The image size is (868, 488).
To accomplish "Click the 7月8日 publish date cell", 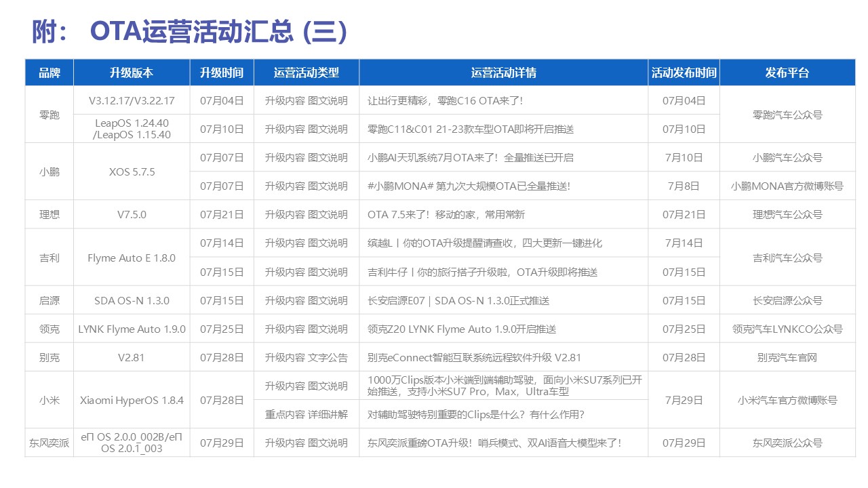I will (684, 186).
